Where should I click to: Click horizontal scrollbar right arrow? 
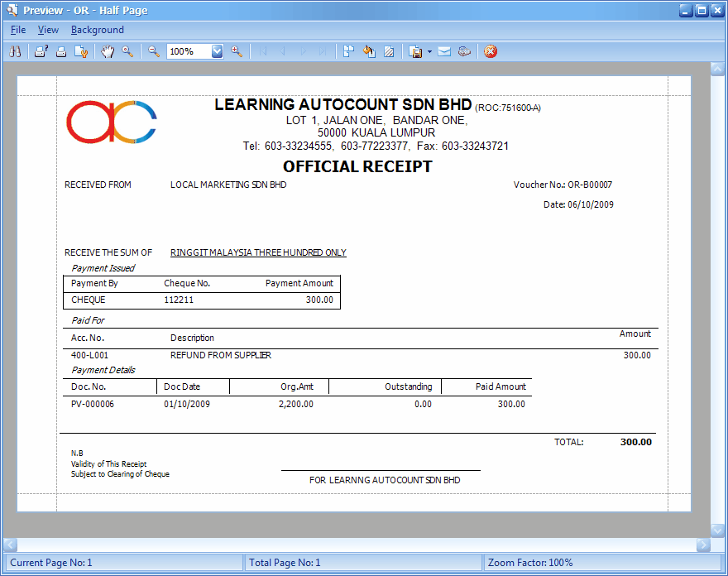pyautogui.click(x=703, y=545)
